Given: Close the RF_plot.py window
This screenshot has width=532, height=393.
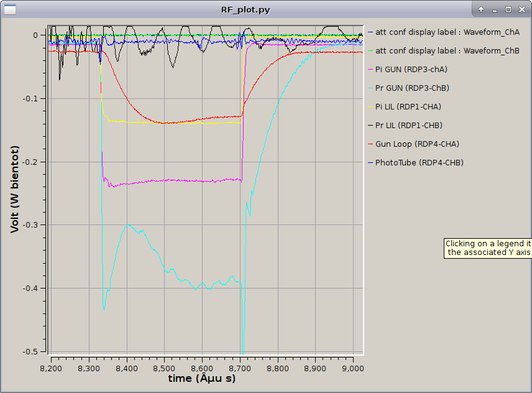Looking at the screenshot, I should pos(521,9).
